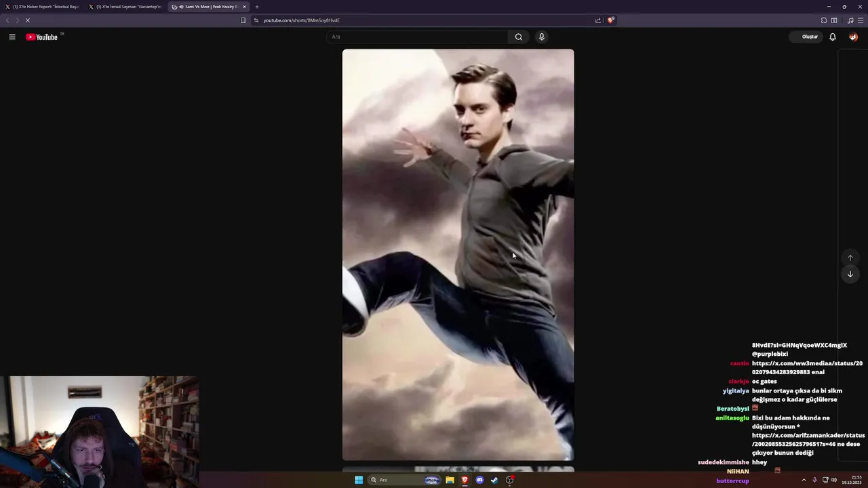Viewport: 868px width, 488px height.
Task: Go to the YouTube home logo
Action: [42, 37]
